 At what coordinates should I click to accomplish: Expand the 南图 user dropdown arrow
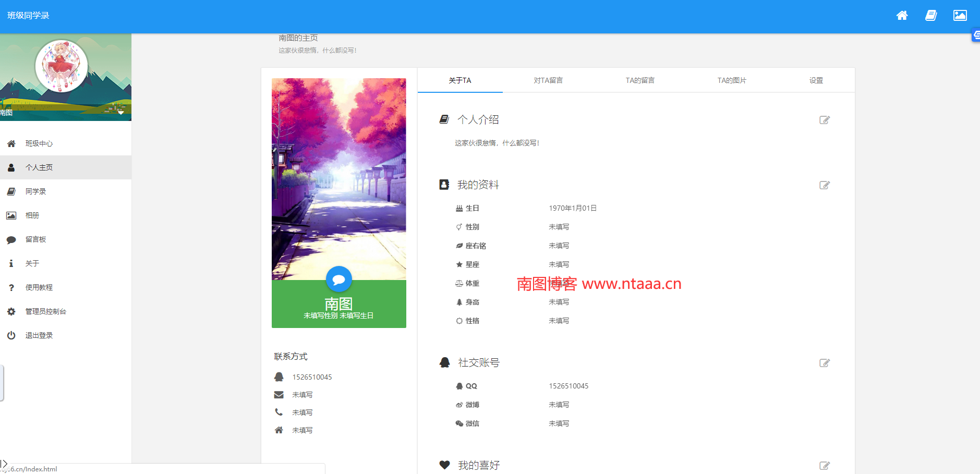tap(121, 113)
